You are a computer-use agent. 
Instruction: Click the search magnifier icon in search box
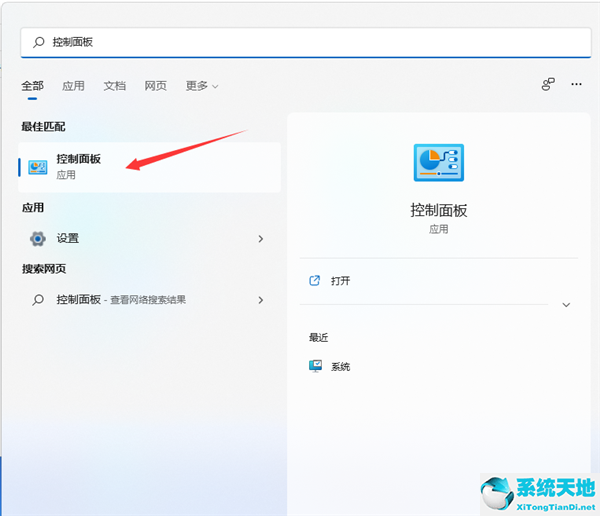pyautogui.click(x=38, y=42)
